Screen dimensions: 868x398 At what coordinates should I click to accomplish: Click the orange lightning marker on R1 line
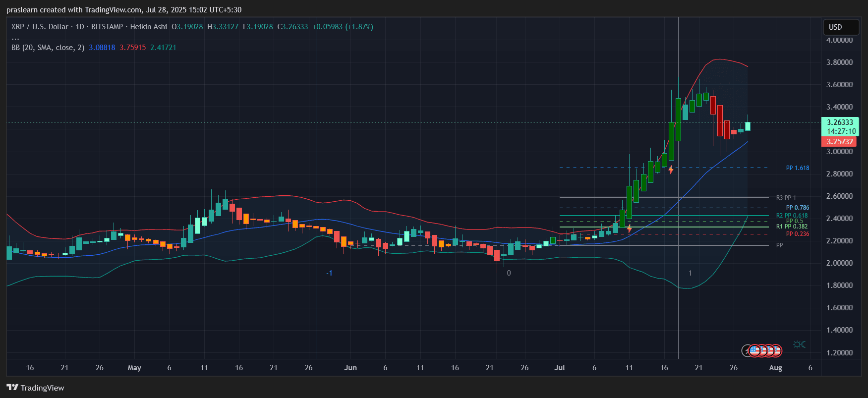pyautogui.click(x=629, y=228)
